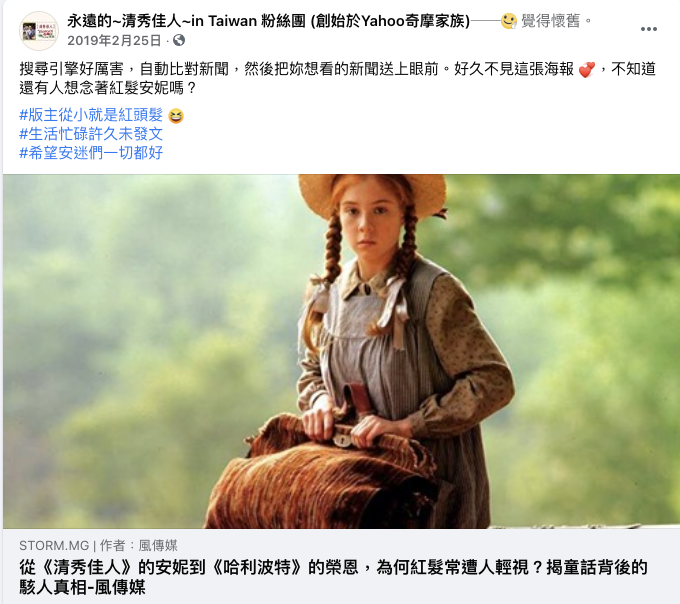Click the carpet bag in the photo
The width and height of the screenshot is (680, 604).
(x=332, y=470)
